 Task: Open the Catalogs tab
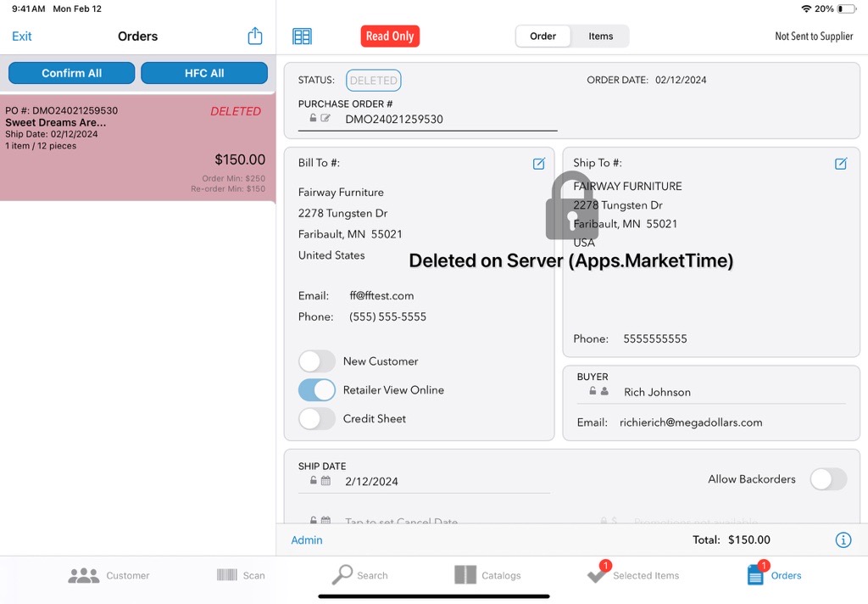pos(487,575)
